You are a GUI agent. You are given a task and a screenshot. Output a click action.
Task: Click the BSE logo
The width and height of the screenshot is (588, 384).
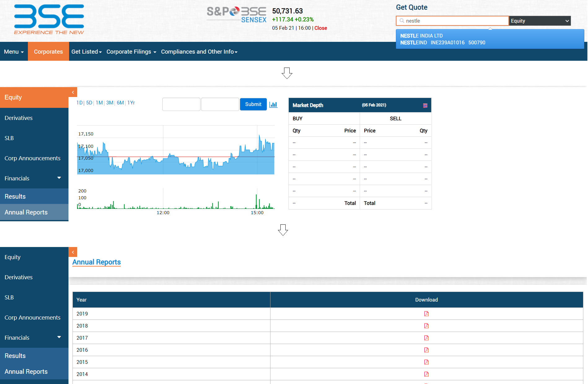point(49,20)
